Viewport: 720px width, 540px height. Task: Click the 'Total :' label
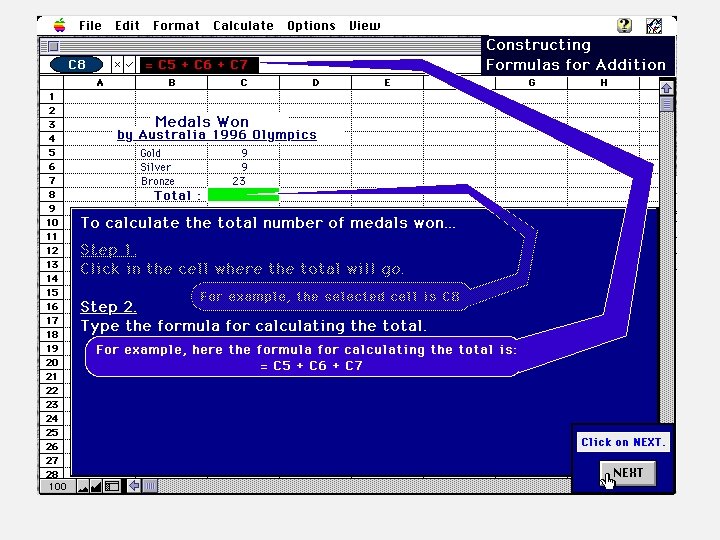coord(177,196)
